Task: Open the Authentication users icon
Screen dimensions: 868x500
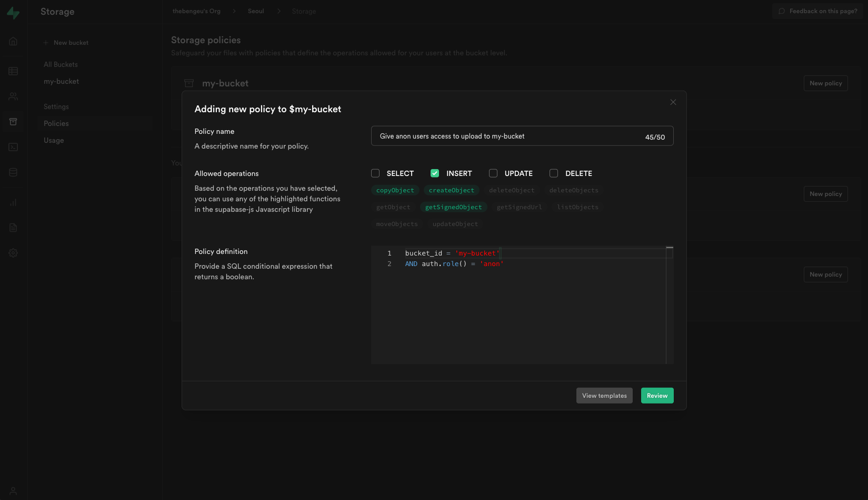Action: [x=13, y=96]
